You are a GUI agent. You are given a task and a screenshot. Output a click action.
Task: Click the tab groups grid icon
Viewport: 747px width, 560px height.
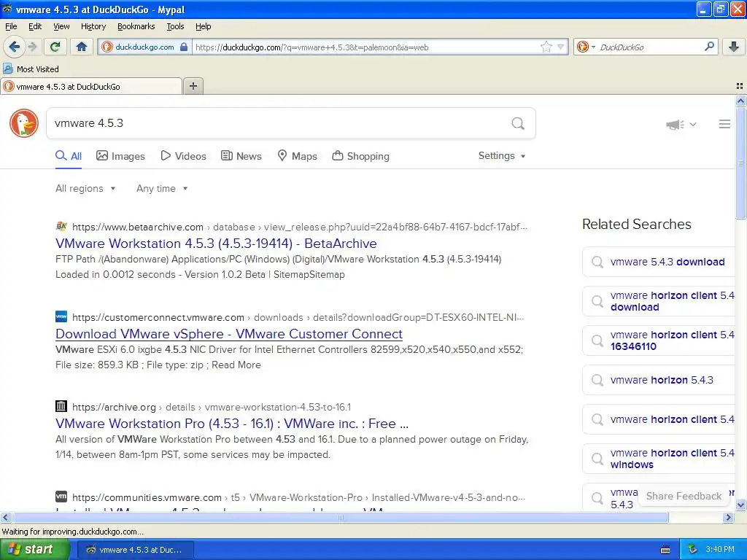pos(740,86)
